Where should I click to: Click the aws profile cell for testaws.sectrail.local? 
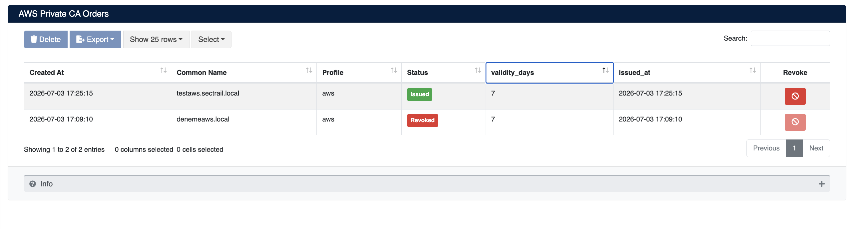tap(359, 96)
